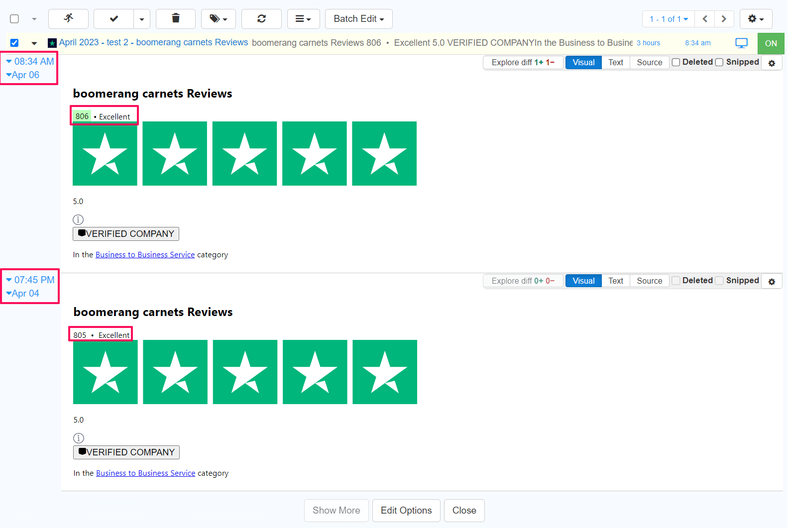Click the trash delete icon in toolbar
The image size is (789, 532).
point(175,19)
